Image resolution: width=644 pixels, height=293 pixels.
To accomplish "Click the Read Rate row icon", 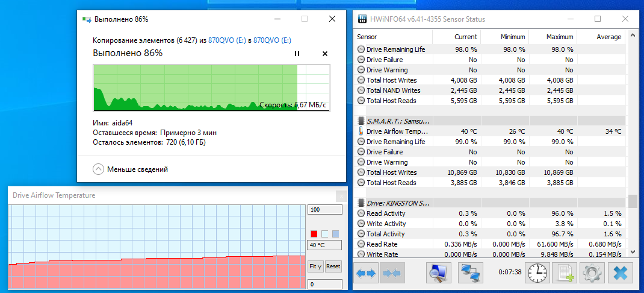I will (x=361, y=244).
